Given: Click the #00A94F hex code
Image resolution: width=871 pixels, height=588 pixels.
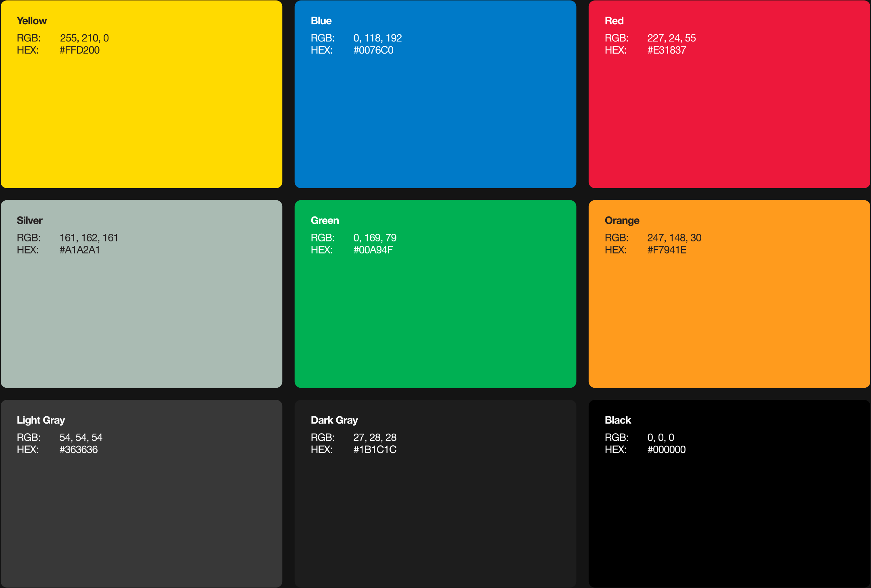Looking at the screenshot, I should [373, 250].
